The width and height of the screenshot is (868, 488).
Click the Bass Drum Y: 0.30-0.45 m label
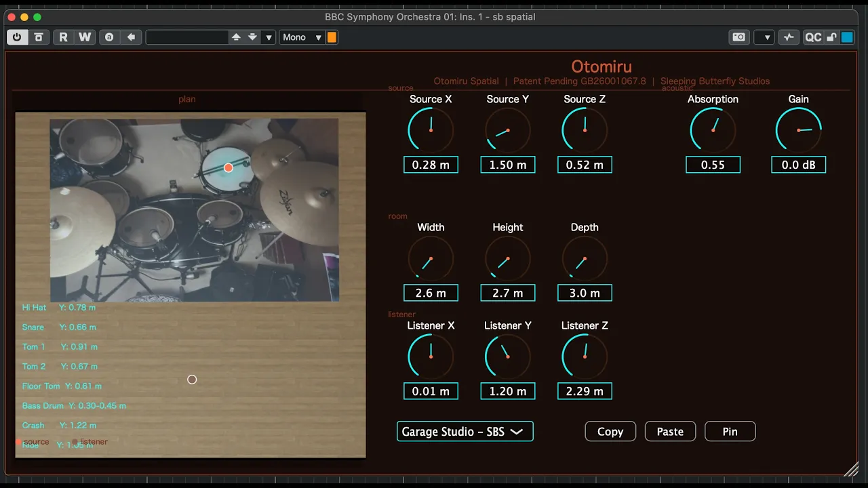pyautogui.click(x=74, y=405)
